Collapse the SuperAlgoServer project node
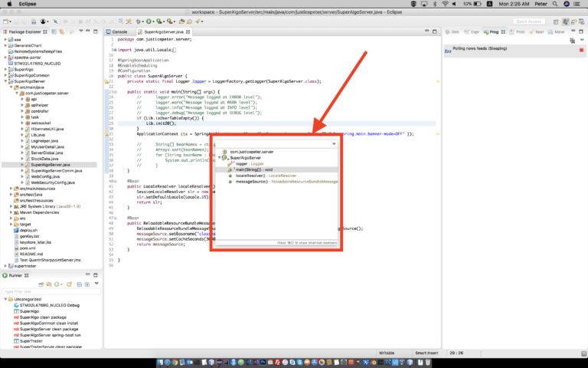The height and width of the screenshot is (368, 588). tap(5, 81)
